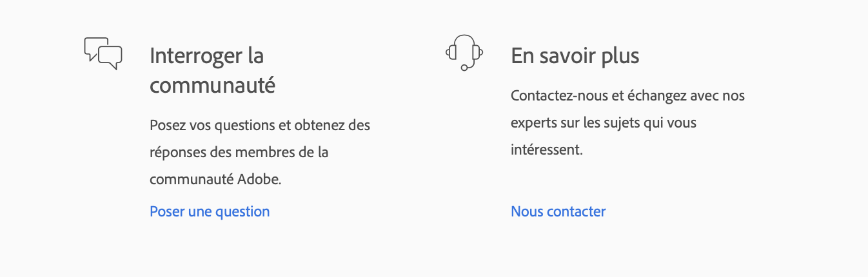Image resolution: width=868 pixels, height=277 pixels.
Task: Click the headset support icon
Action: point(464,52)
